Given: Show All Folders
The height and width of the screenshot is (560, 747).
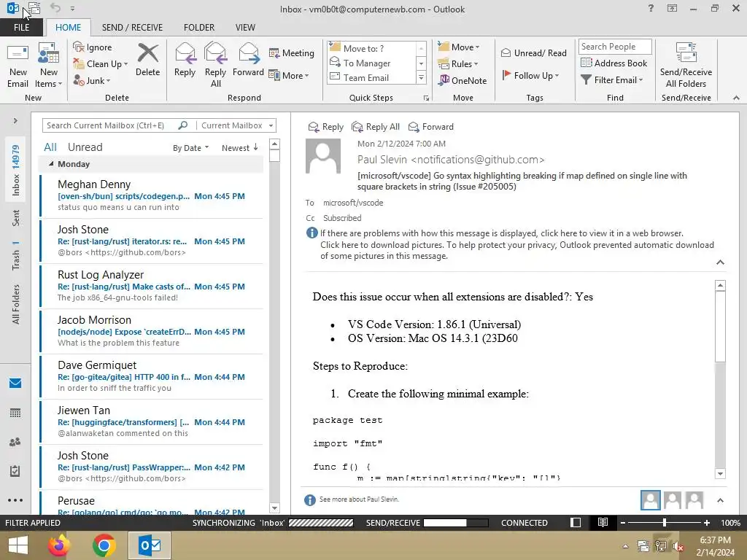Looking at the screenshot, I should [16, 304].
